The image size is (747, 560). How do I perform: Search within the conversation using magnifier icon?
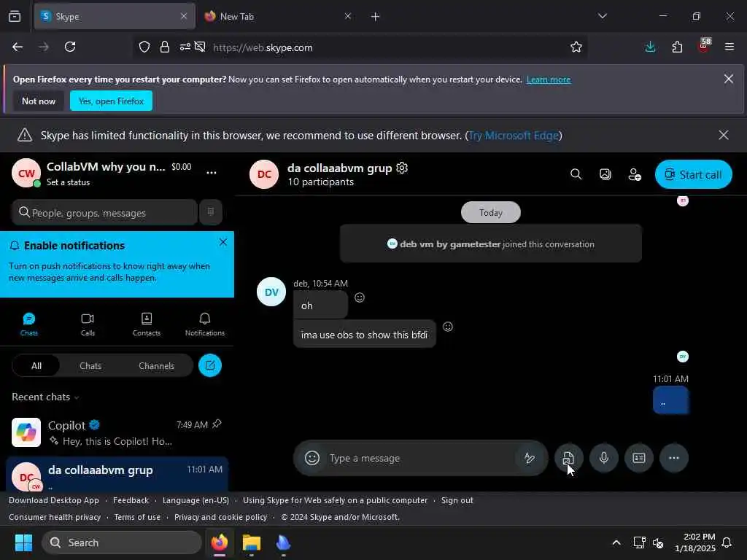click(576, 174)
